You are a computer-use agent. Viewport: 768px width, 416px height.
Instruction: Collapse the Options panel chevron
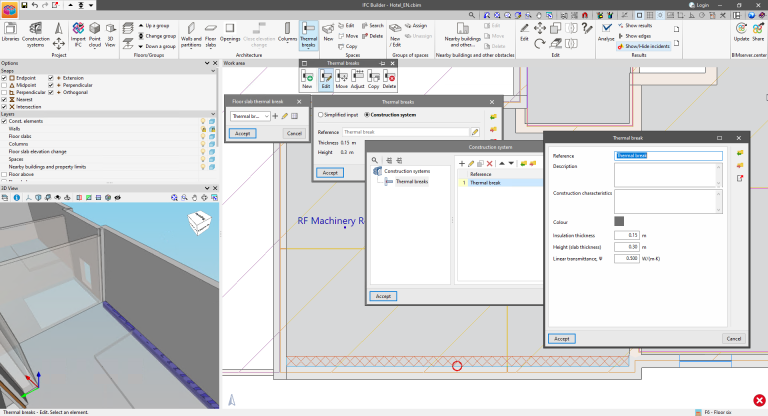(207, 62)
